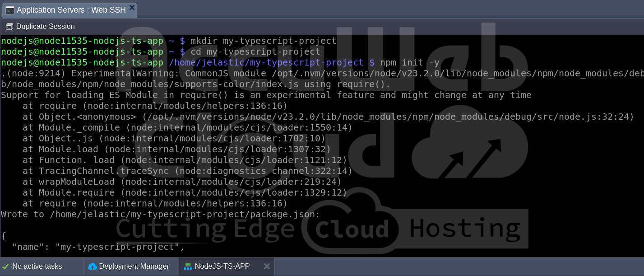Viewport: 644px width, 276px height.
Task: Click the 'at TracingChannel.traceSync' stack line
Action: [187, 171]
